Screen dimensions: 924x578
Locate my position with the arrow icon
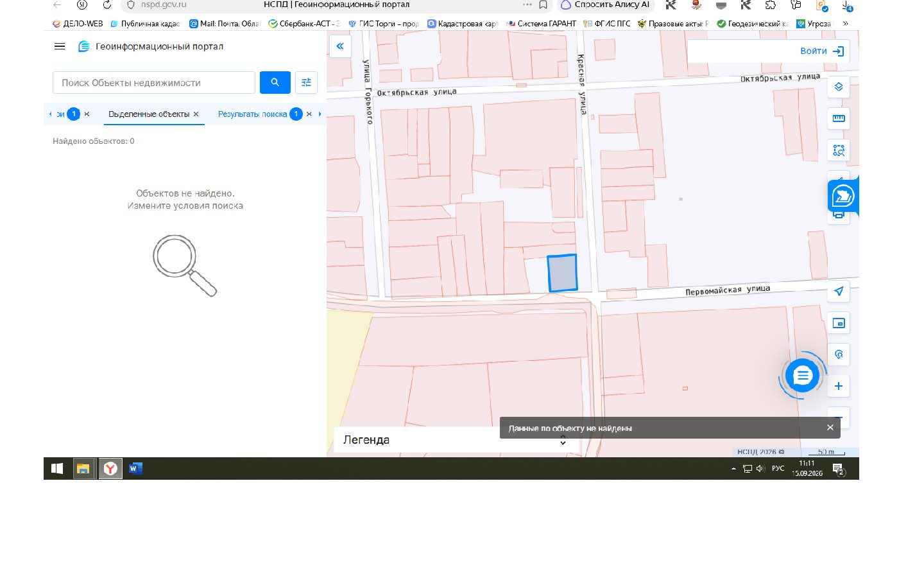pyautogui.click(x=839, y=292)
